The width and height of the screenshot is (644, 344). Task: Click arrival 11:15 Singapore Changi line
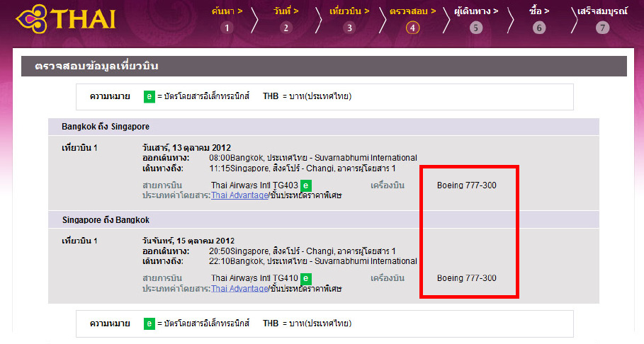pyautogui.click(x=303, y=168)
